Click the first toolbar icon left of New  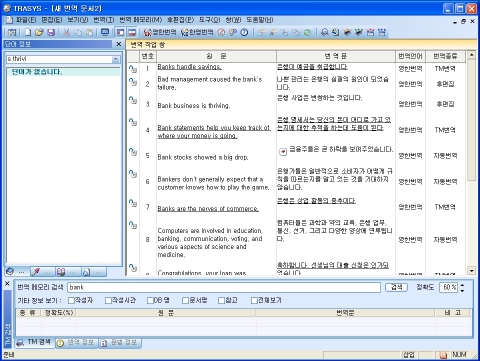coord(12,32)
